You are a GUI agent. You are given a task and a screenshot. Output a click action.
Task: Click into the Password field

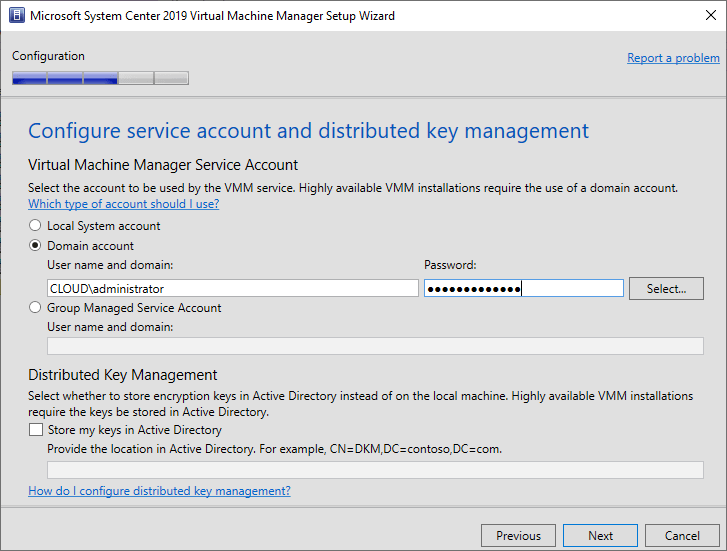pyautogui.click(x=523, y=288)
